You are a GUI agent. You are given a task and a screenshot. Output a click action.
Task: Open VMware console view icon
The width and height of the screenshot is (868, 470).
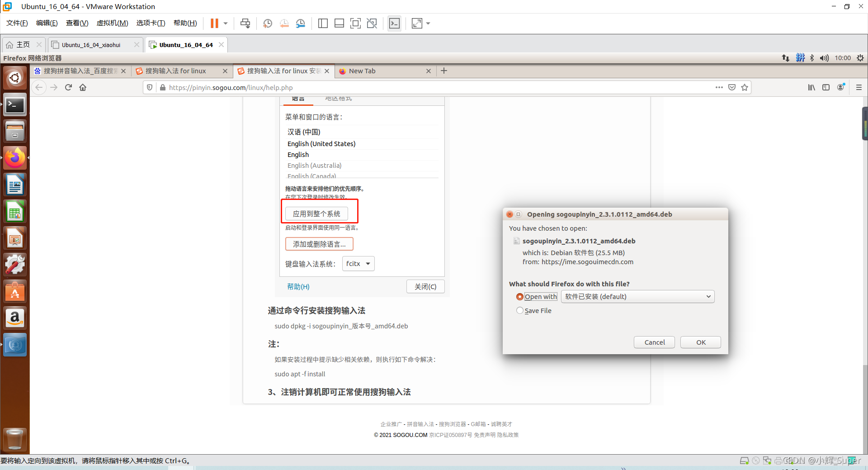point(394,24)
